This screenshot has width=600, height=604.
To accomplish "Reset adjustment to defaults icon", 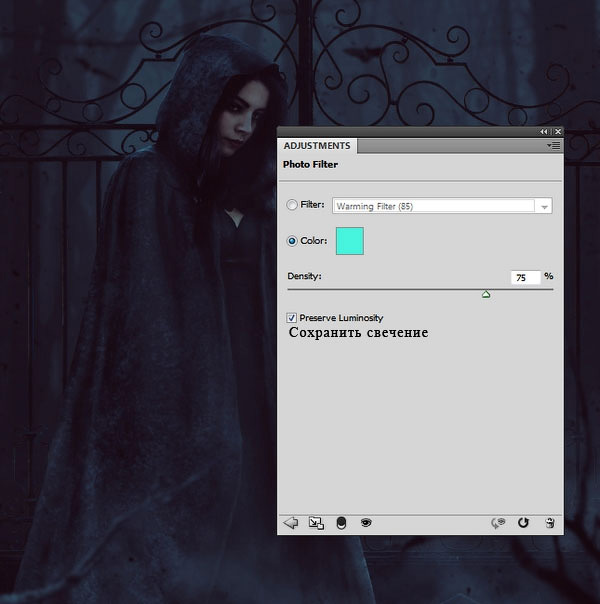I will [x=523, y=523].
